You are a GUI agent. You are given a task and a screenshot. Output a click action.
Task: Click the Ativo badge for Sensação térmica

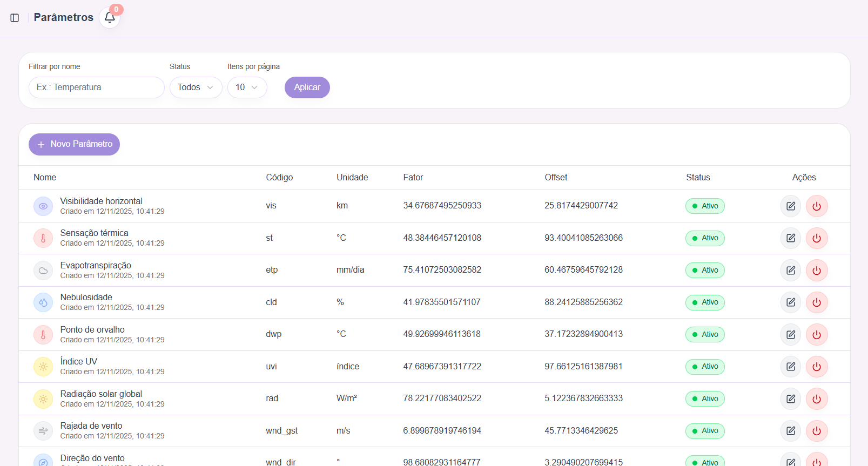(705, 238)
